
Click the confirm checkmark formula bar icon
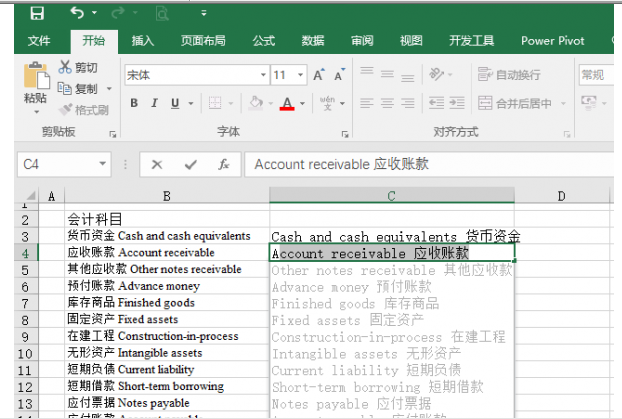[191, 164]
